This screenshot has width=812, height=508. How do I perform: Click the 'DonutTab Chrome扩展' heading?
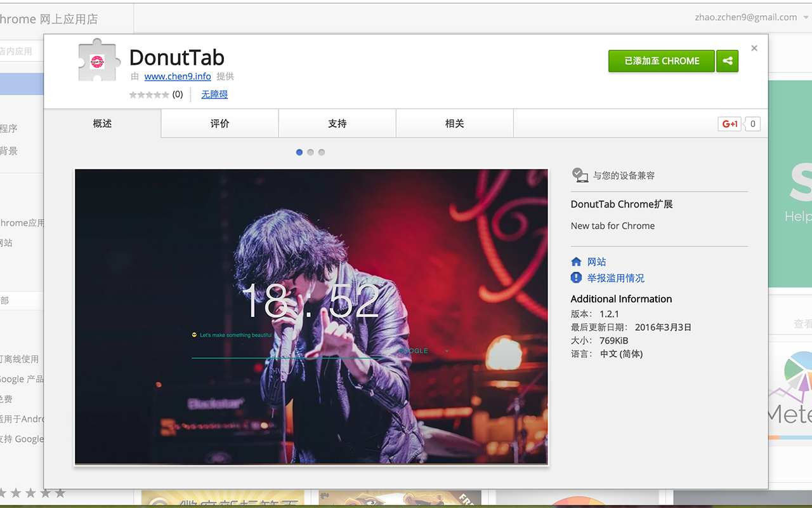(x=622, y=204)
